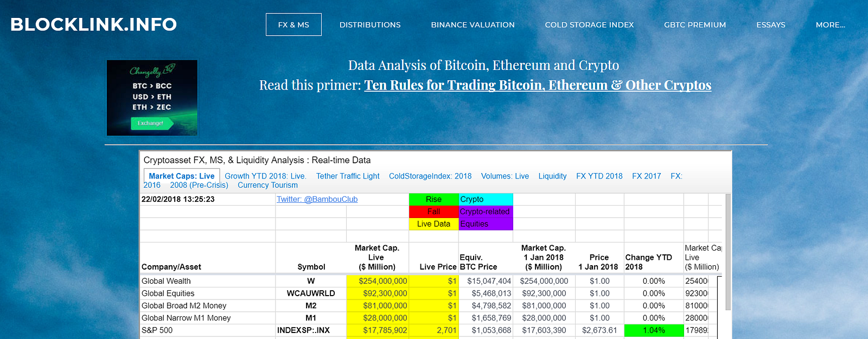868x339 pixels.
Task: Switch to 2008 (Pre-Crisis) tab
Action: click(199, 185)
